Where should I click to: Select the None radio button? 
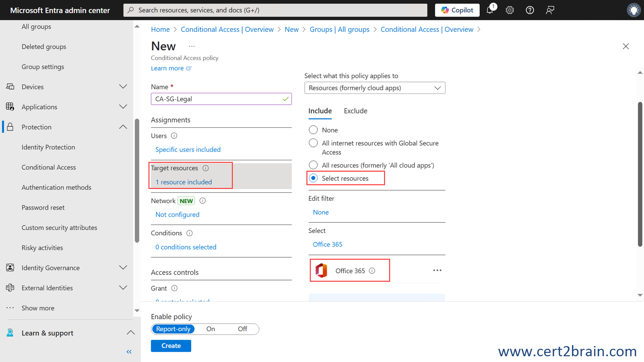coord(313,130)
